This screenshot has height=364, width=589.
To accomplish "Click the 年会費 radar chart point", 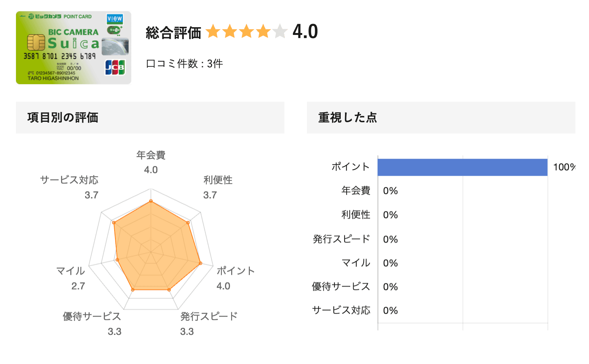I will (151, 201).
